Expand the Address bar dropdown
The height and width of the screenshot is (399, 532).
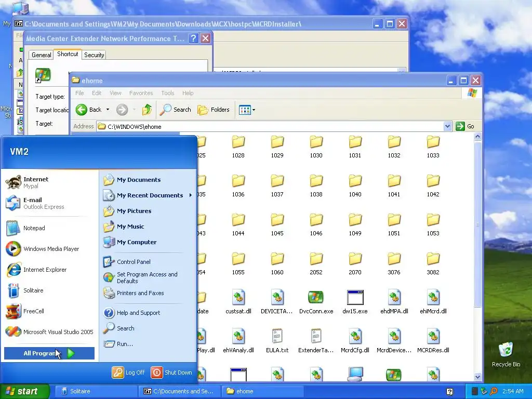click(447, 126)
